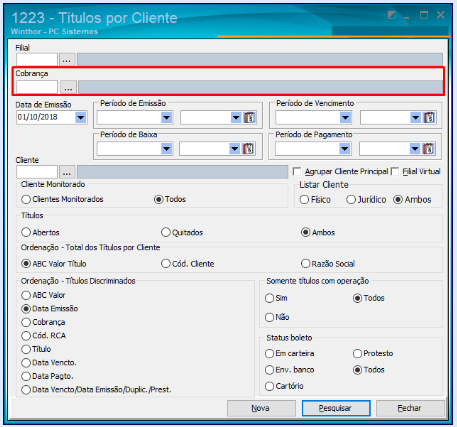This screenshot has height=427, width=457.
Task: Click the restore-down icon in title bar
Action: (392, 15)
